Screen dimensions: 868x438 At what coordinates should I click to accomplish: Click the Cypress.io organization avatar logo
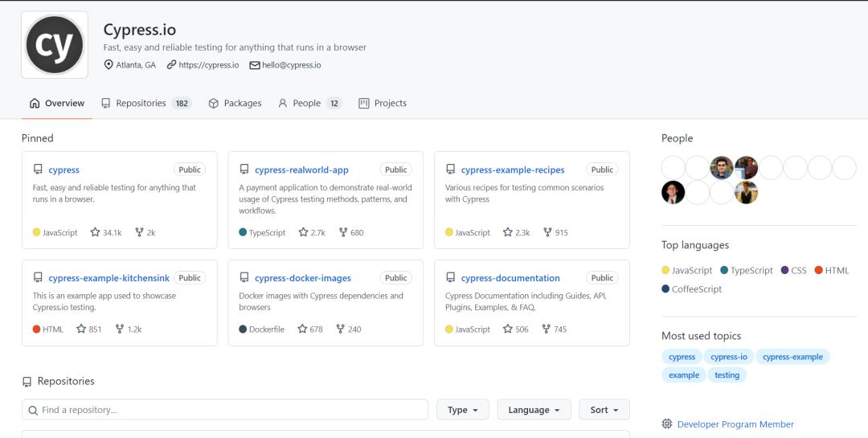(55, 45)
